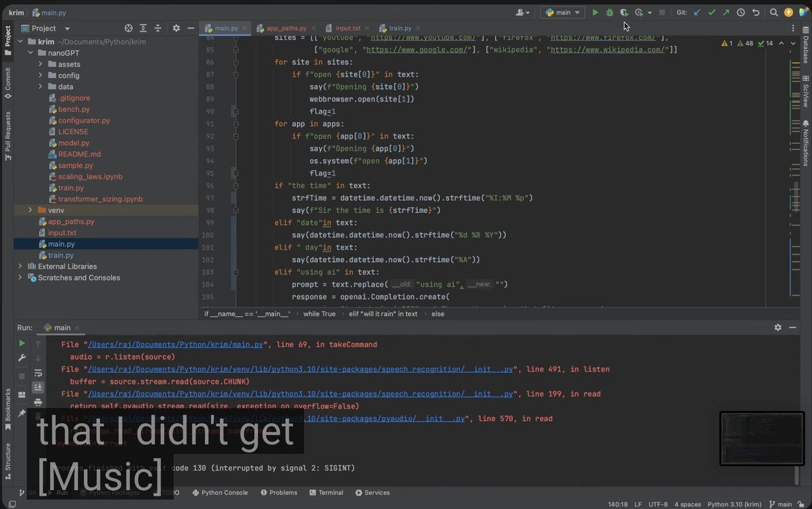
Task: Rerun main in Run panel
Action: click(22, 344)
